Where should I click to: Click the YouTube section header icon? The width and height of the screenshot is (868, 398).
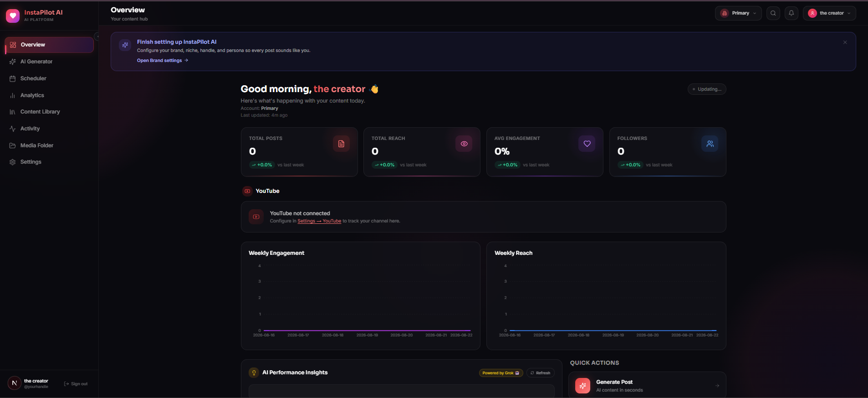click(x=247, y=191)
